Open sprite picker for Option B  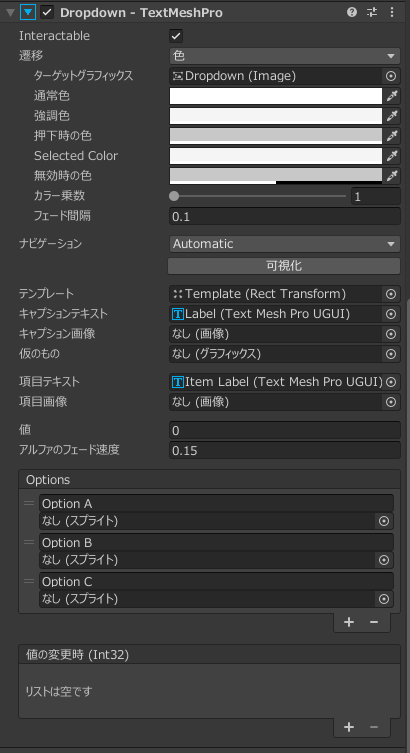[x=384, y=560]
